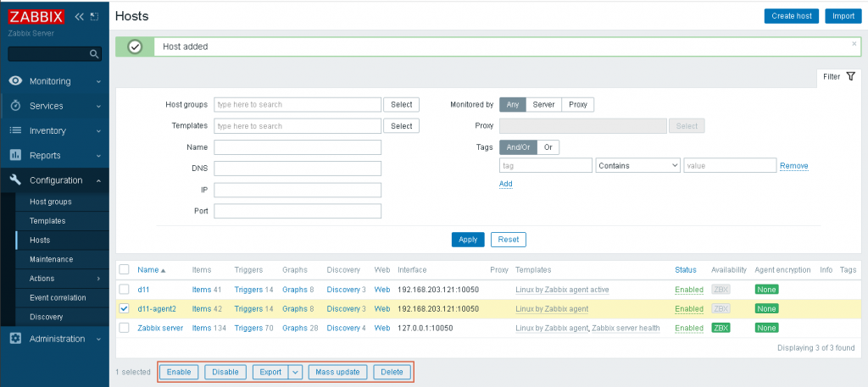Dismiss the Host added message with the X
The width and height of the screenshot is (868, 387).
pos(854,43)
